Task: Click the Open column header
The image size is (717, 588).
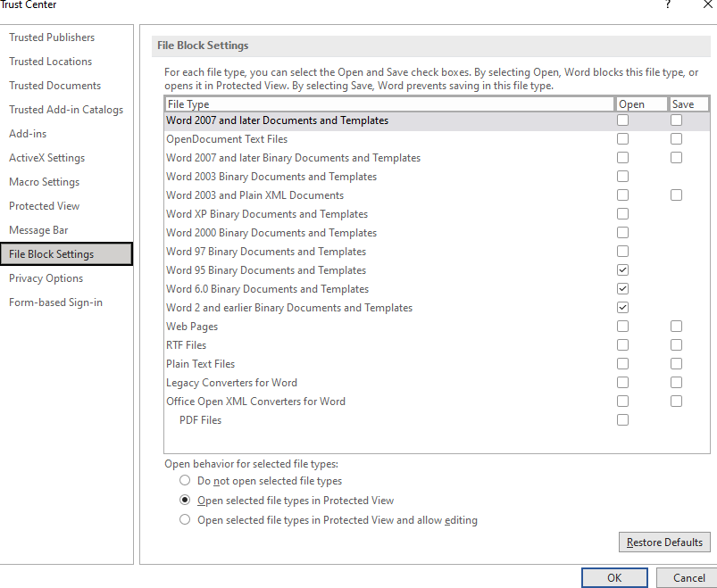Action: pos(641,104)
